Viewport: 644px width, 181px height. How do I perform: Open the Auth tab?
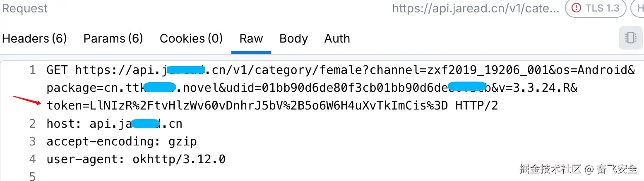(x=337, y=38)
